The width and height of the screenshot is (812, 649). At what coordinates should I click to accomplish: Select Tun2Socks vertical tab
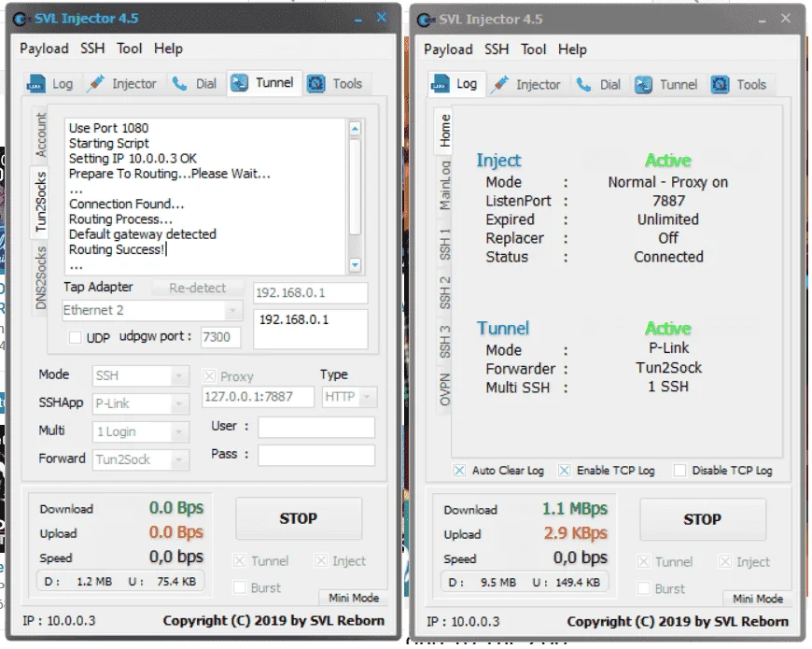[40, 202]
